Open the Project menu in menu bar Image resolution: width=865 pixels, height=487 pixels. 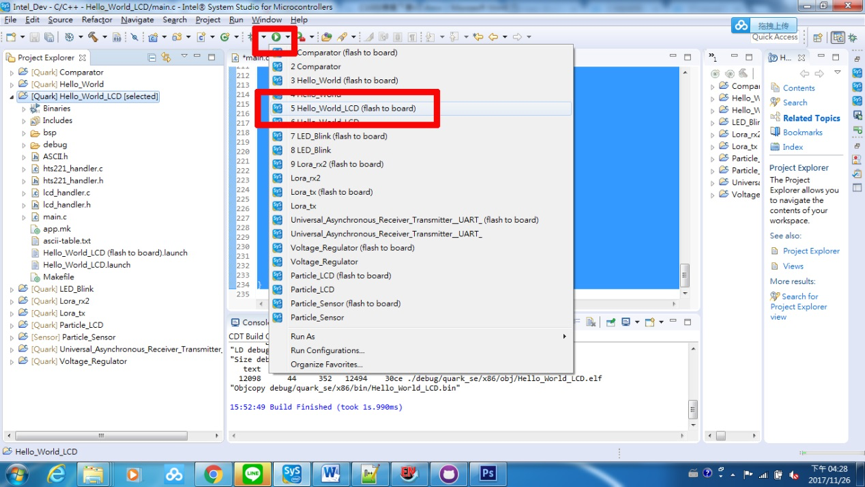pyautogui.click(x=207, y=20)
